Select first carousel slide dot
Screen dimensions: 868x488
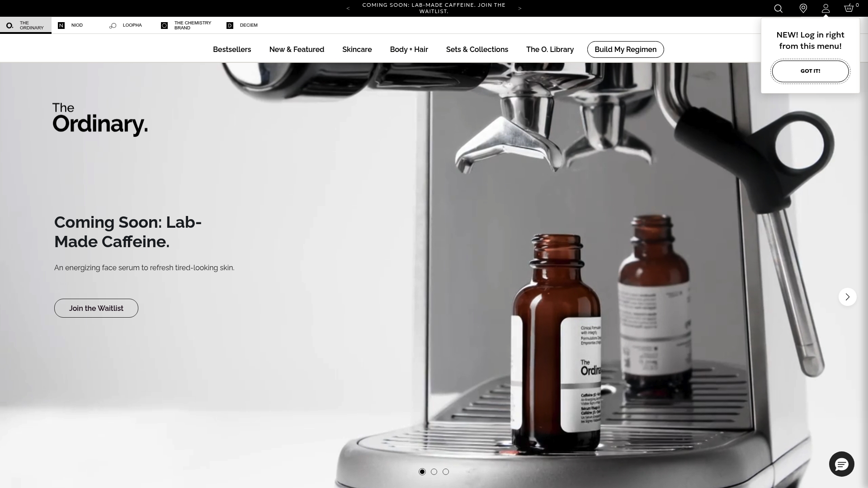[422, 472]
